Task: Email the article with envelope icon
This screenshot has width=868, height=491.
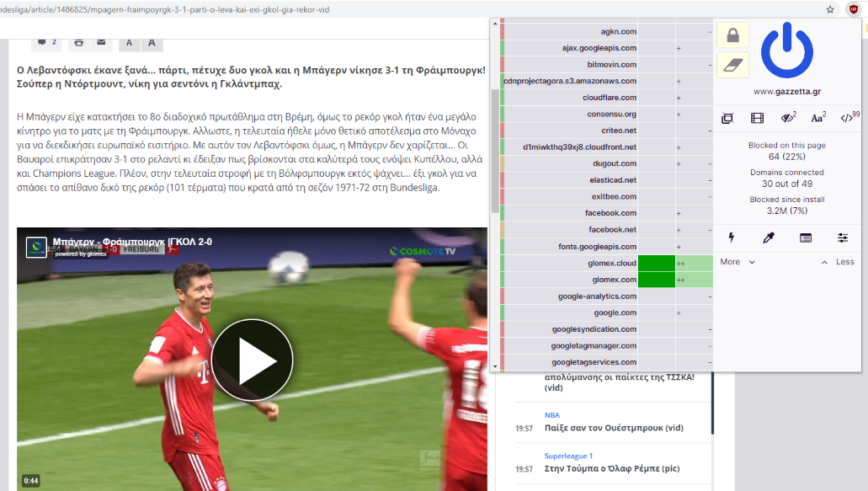Action: coord(101,43)
